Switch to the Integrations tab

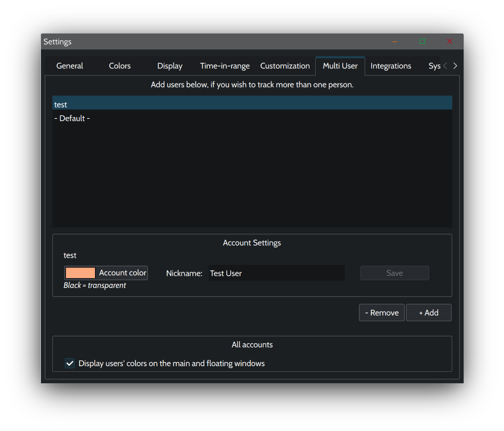[391, 66]
